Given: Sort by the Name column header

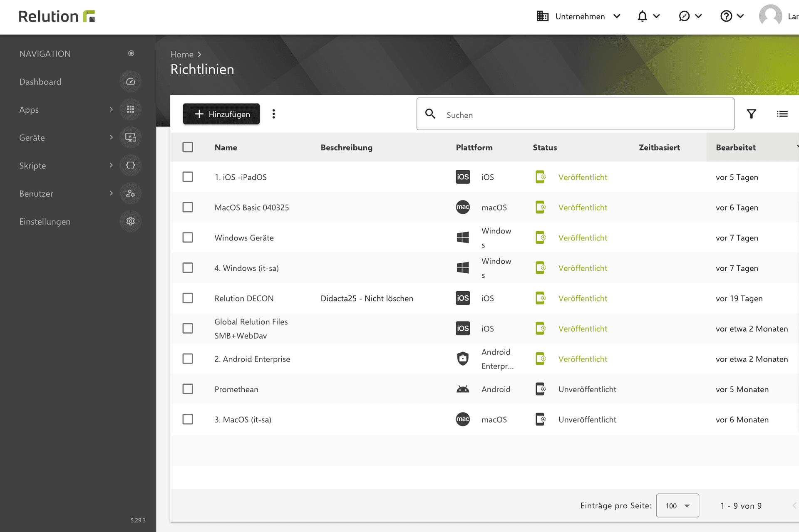Looking at the screenshot, I should coord(226,147).
